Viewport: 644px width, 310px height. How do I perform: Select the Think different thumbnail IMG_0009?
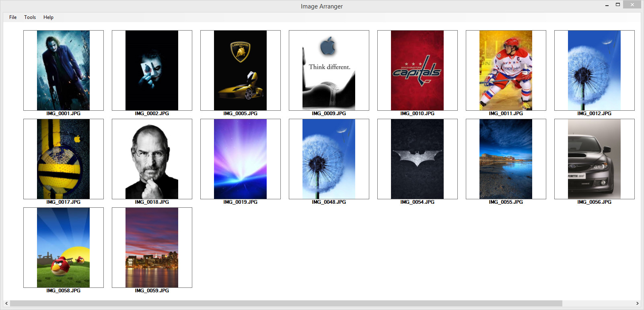[329, 70]
